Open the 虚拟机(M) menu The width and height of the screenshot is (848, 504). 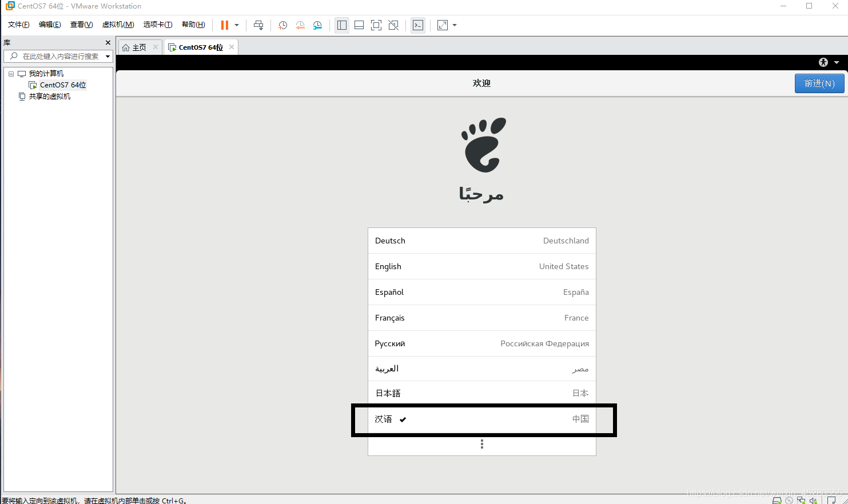point(118,25)
